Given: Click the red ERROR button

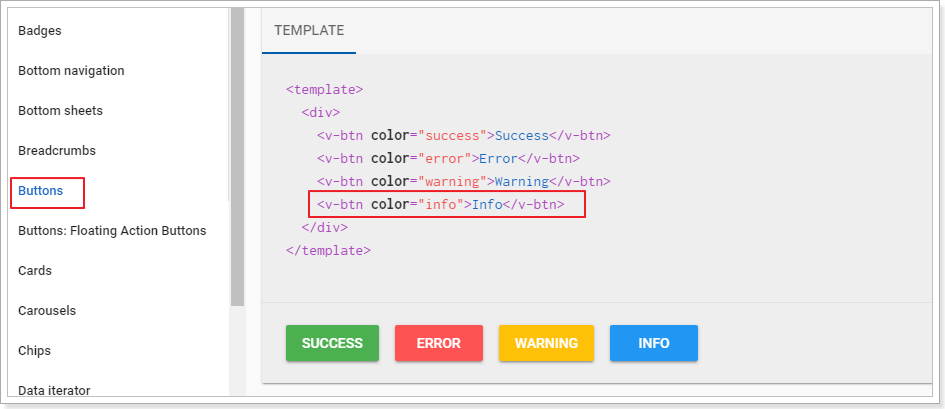Looking at the screenshot, I should 438,343.
